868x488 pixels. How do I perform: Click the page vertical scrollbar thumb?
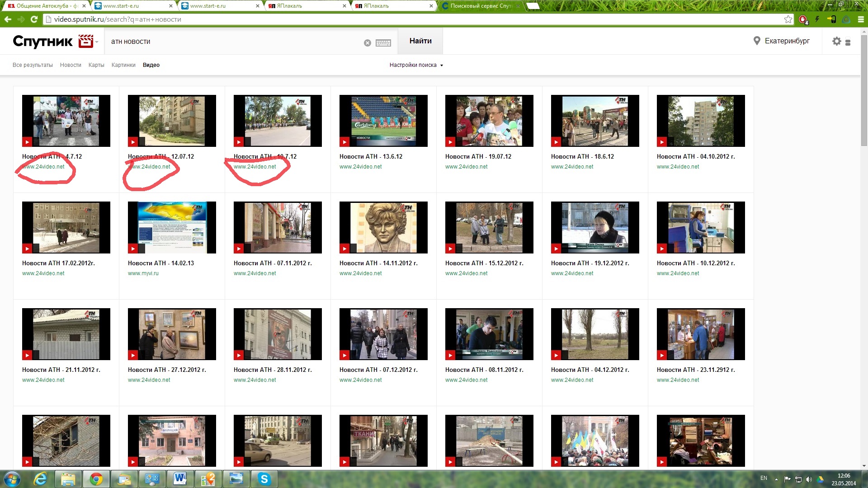(x=864, y=90)
